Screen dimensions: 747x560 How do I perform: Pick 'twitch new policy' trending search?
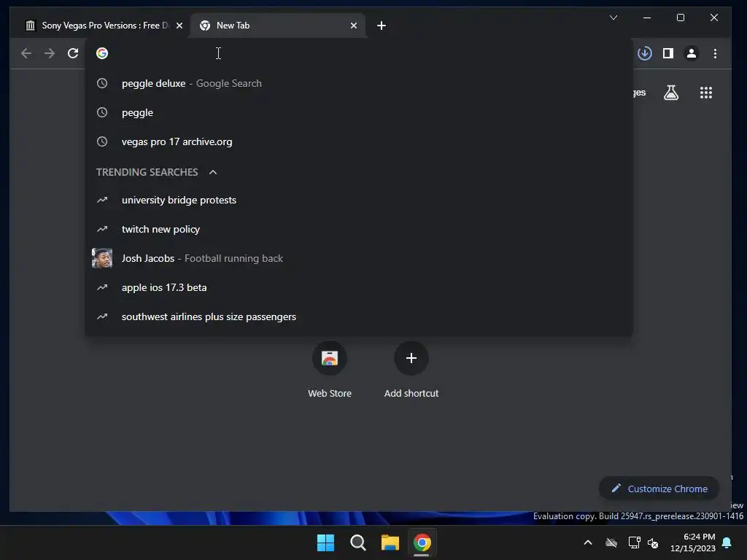[359, 229]
